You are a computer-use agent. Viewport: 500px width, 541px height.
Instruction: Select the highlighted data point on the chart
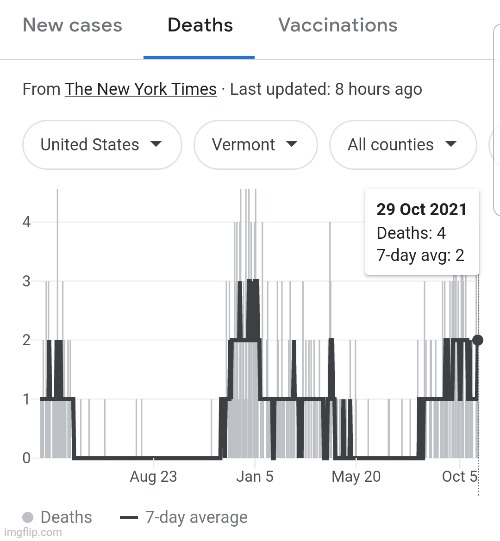coord(478,340)
